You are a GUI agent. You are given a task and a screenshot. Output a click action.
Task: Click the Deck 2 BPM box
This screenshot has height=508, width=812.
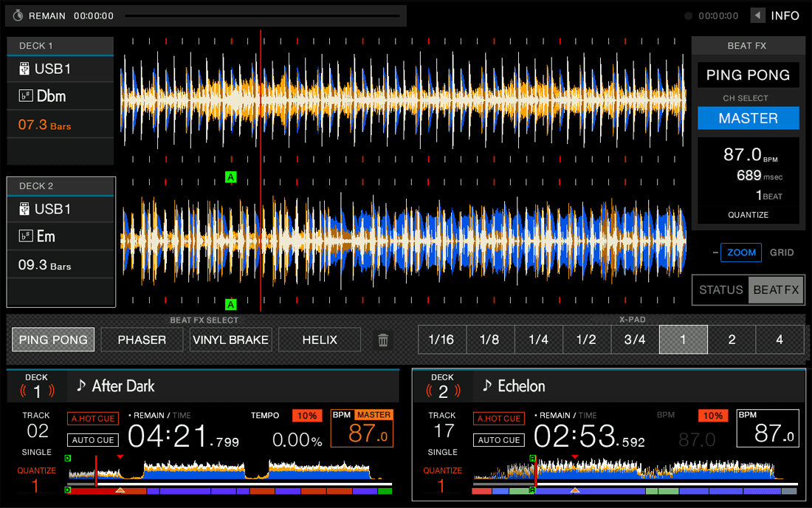pos(768,428)
